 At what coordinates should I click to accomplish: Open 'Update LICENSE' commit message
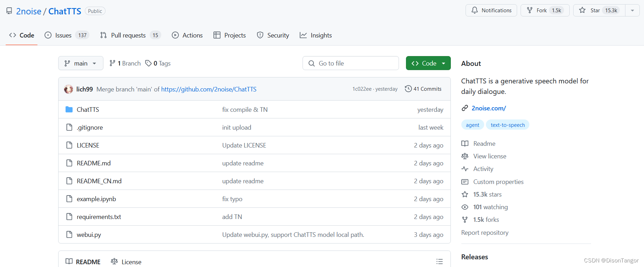[244, 145]
